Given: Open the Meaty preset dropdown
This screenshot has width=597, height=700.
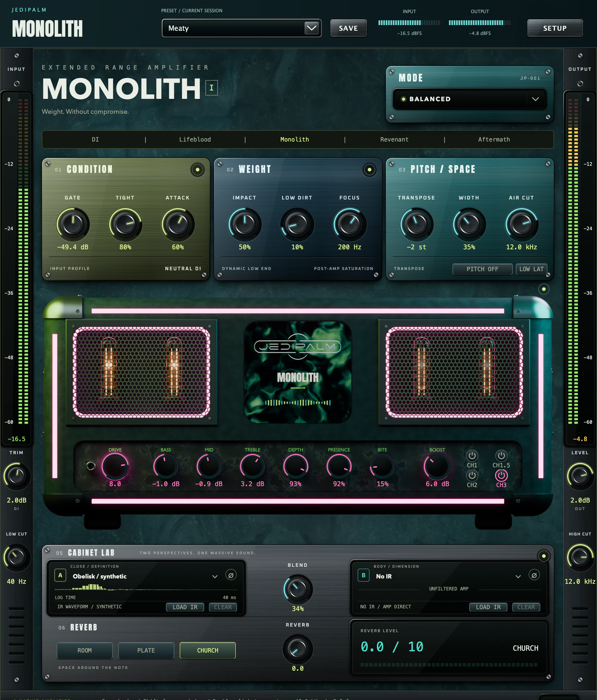Looking at the screenshot, I should click(241, 28).
